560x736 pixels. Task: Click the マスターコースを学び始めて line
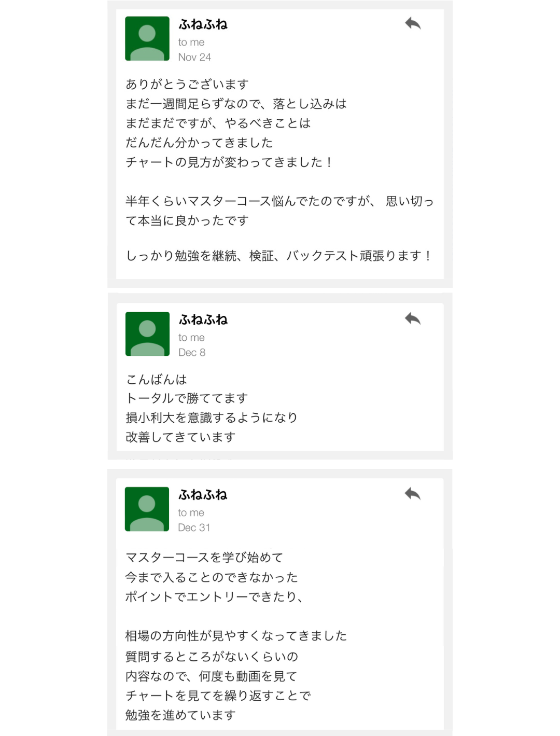204,558
